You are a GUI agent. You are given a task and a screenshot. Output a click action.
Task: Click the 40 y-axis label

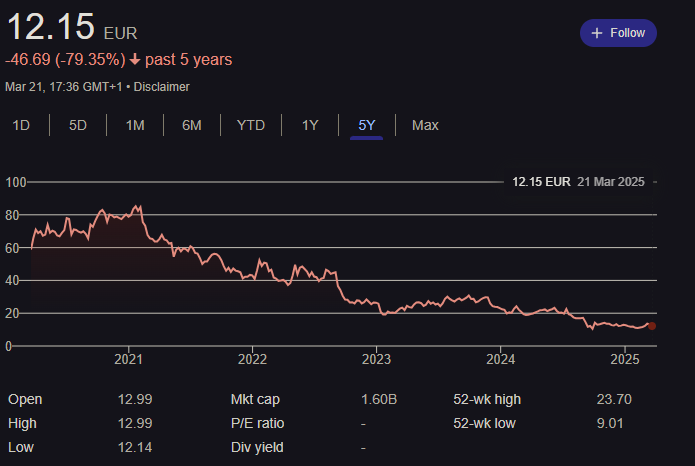pos(12,280)
